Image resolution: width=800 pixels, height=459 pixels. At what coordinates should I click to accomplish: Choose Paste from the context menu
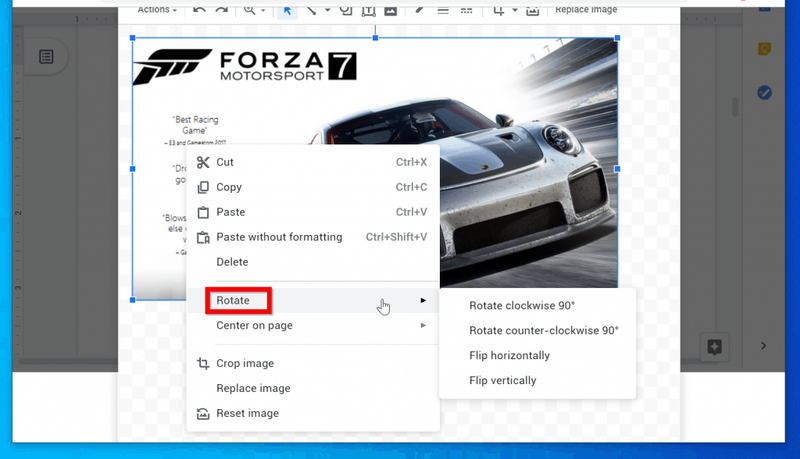click(x=313, y=212)
